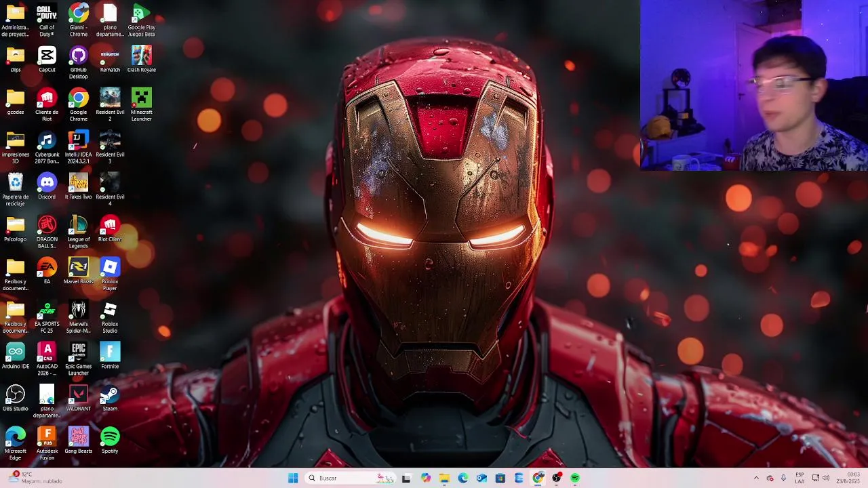Select the impresiones 3D folder

pos(16,148)
